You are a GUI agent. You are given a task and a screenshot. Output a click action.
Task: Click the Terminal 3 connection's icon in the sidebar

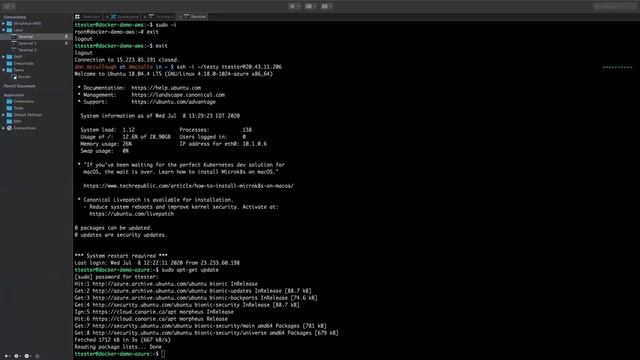pyautogui.click(x=14, y=50)
